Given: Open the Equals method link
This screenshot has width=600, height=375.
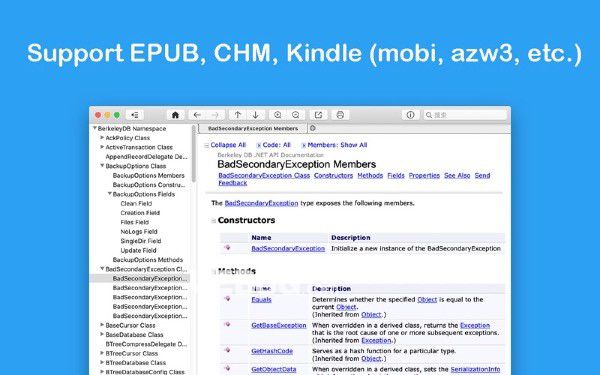Looking at the screenshot, I should (x=261, y=300).
